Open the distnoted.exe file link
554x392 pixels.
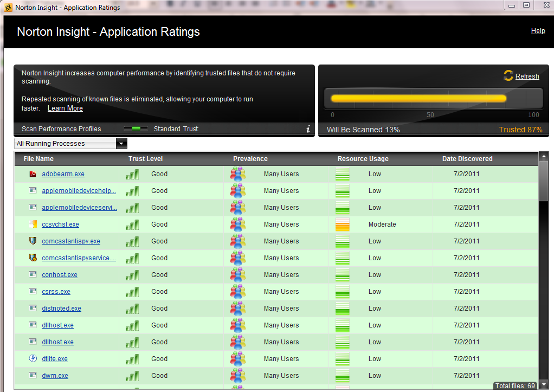[x=61, y=309]
